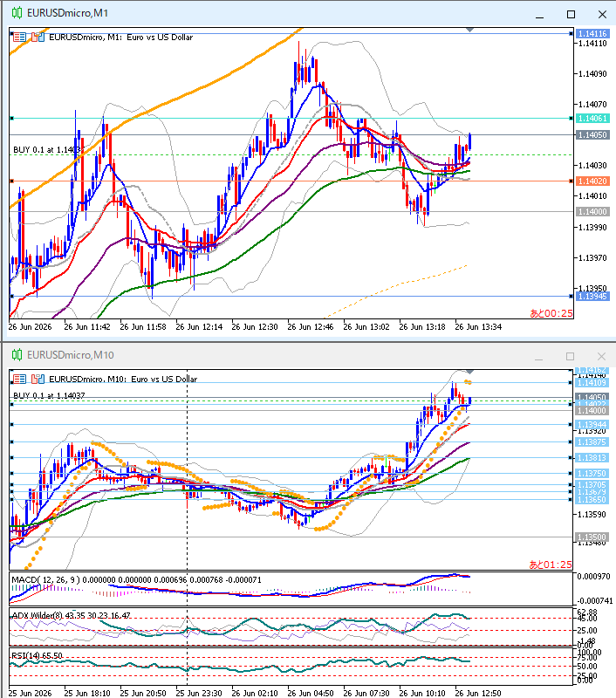This screenshot has height=698, width=616.
Task: Select price label 1.13813
Action: (592, 457)
